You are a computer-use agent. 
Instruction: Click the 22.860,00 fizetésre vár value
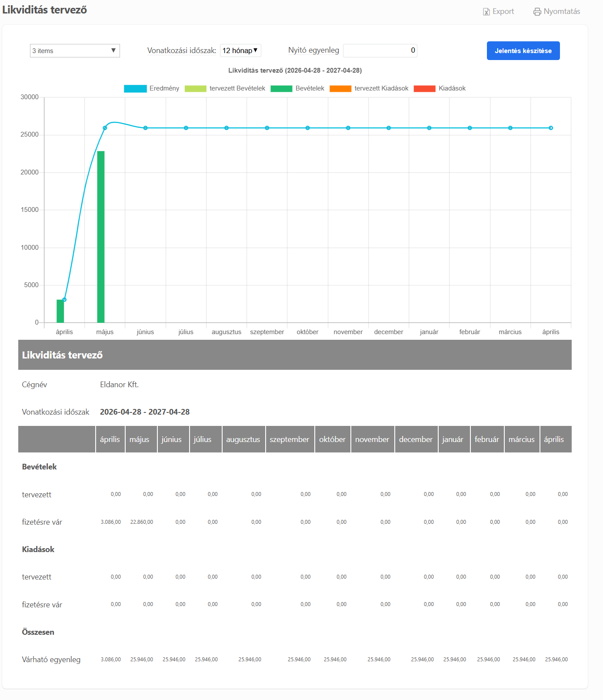coord(142,522)
